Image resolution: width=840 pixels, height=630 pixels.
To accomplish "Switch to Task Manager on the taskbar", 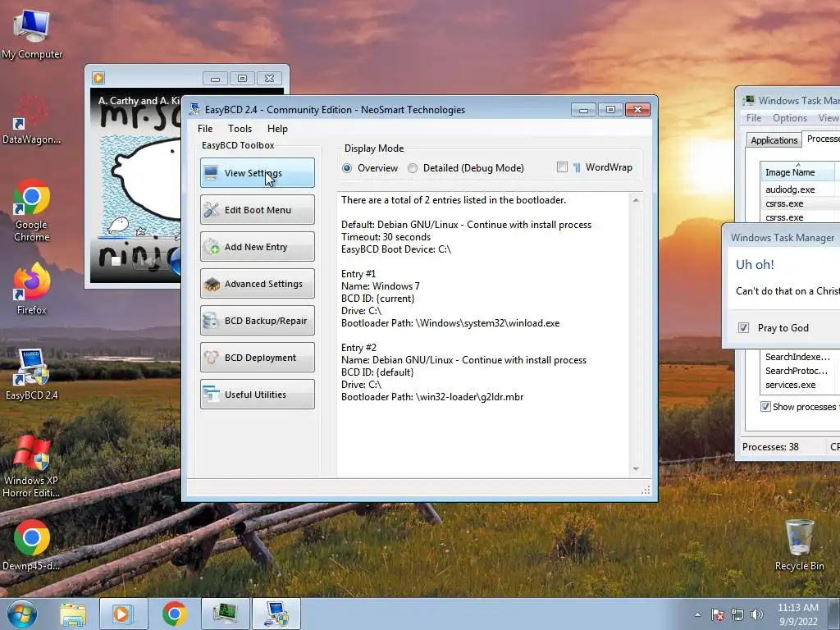I will [225, 614].
